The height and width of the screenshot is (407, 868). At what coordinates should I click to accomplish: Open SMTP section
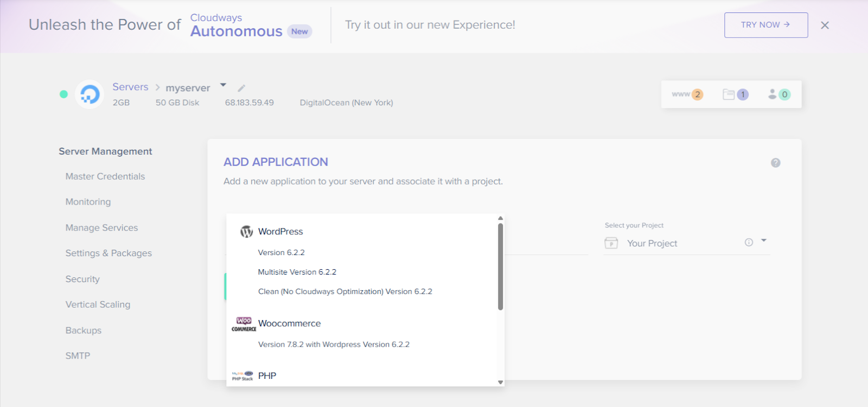[78, 356]
